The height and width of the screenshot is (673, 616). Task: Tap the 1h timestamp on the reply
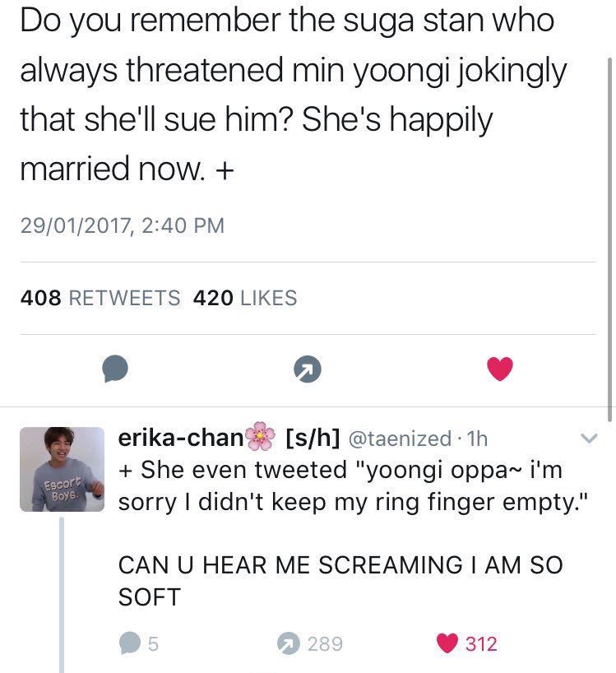point(476,439)
